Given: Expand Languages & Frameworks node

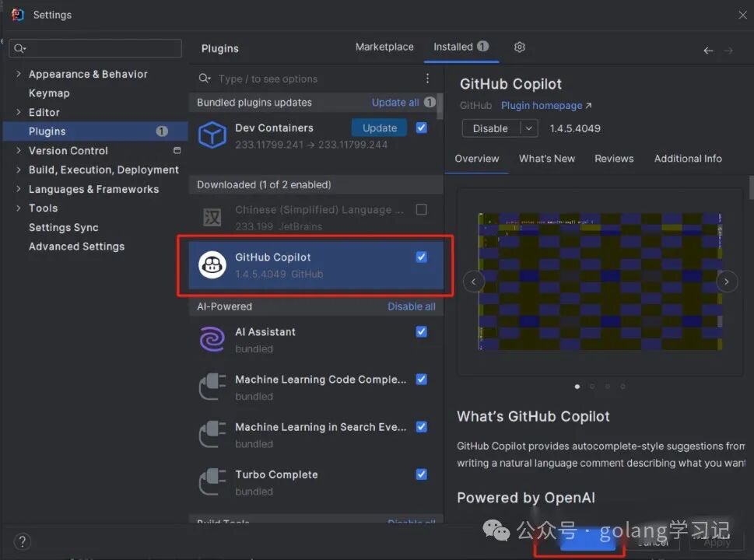Looking at the screenshot, I should coord(18,189).
